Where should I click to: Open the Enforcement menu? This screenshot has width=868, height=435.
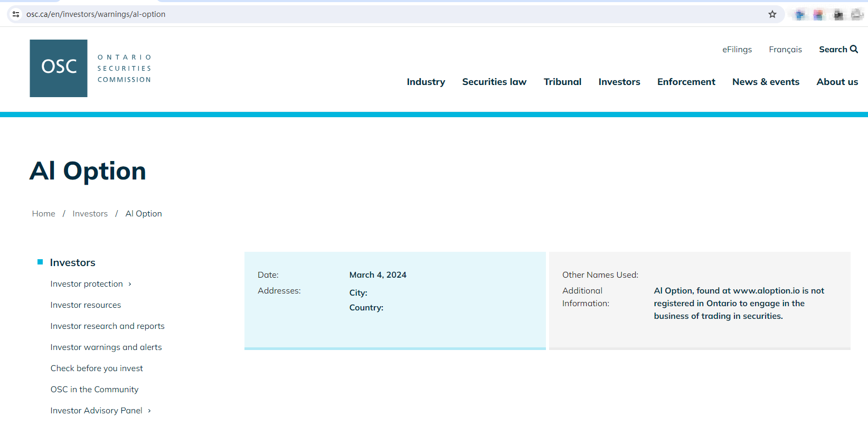[x=686, y=82]
